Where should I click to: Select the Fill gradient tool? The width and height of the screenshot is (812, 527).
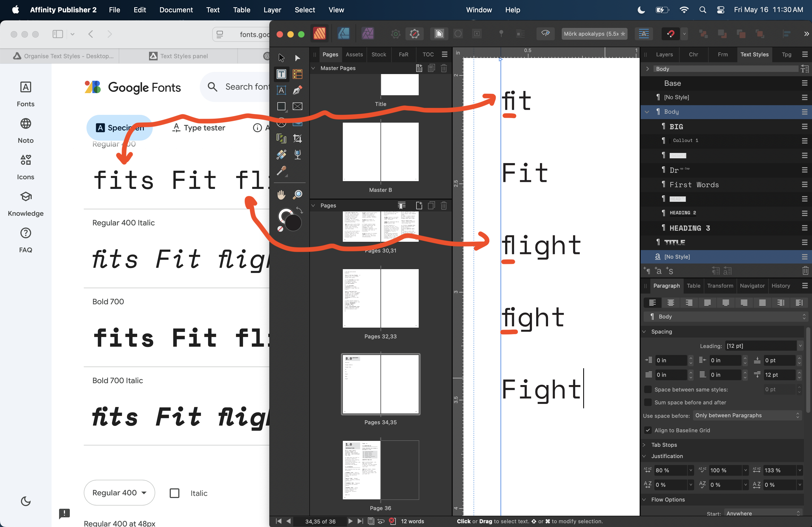[281, 154]
